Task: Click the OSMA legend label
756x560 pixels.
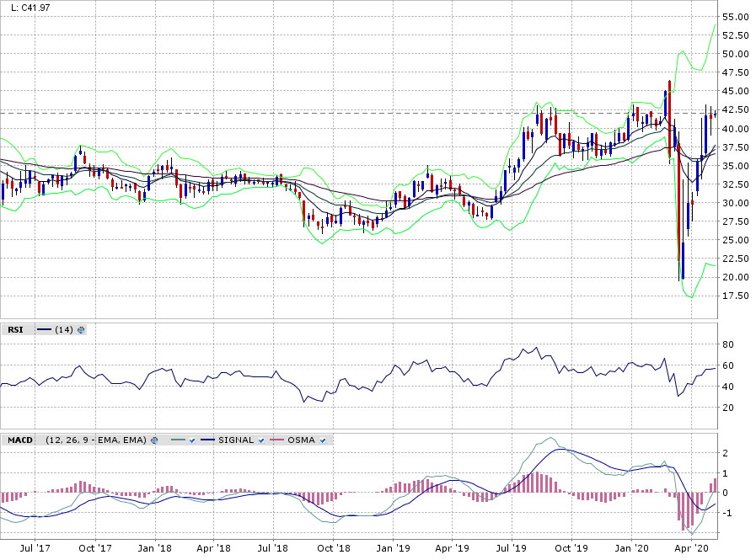Action: [302, 440]
